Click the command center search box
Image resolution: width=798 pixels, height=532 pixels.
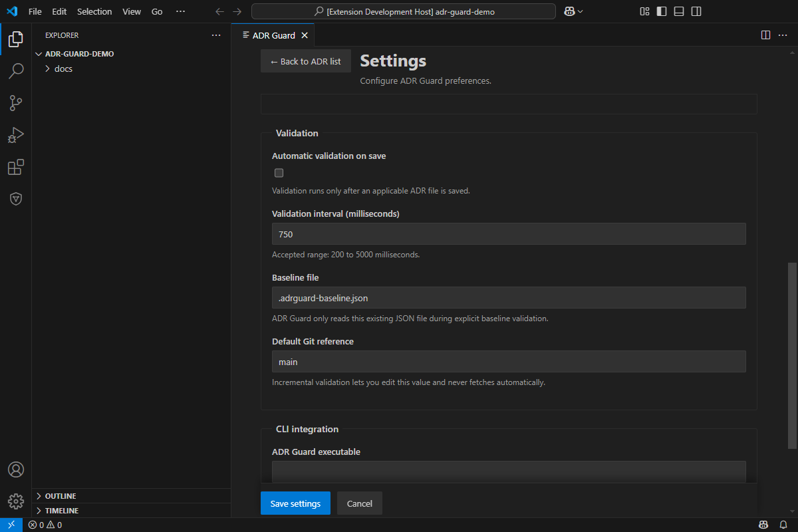tap(404, 11)
